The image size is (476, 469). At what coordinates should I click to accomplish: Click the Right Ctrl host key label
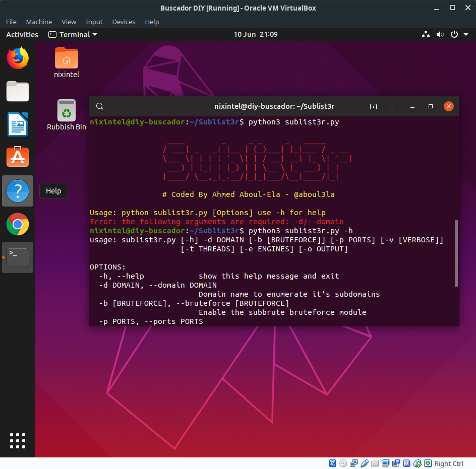[x=449, y=463]
